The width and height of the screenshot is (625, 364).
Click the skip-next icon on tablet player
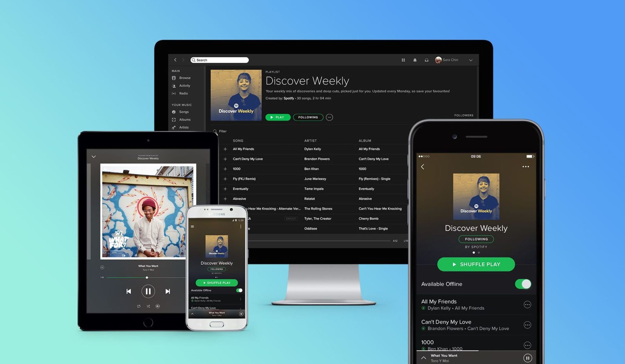point(167,291)
